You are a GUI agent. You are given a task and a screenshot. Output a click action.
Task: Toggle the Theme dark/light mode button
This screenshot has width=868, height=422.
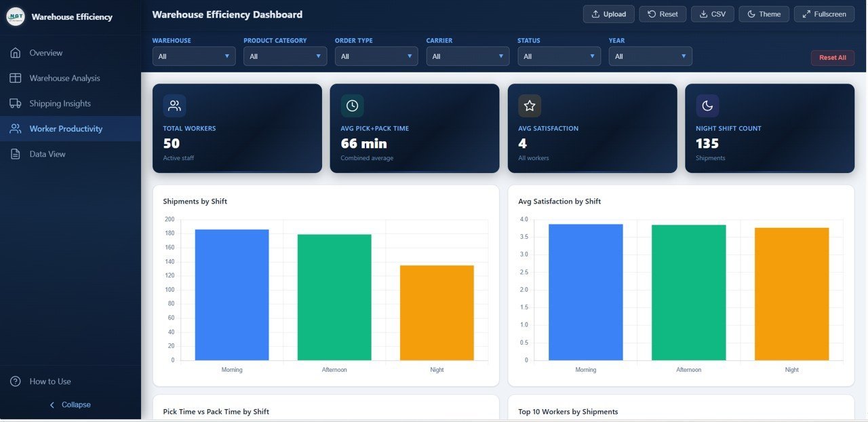764,14
